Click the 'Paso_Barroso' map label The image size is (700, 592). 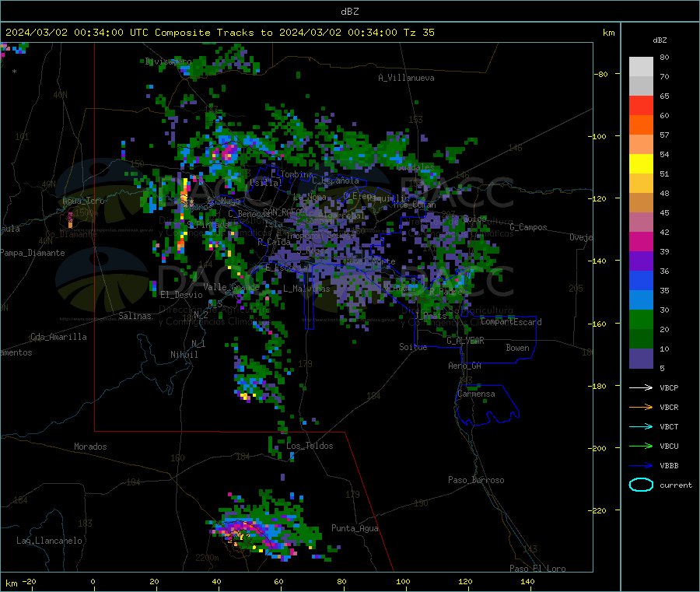(x=476, y=480)
